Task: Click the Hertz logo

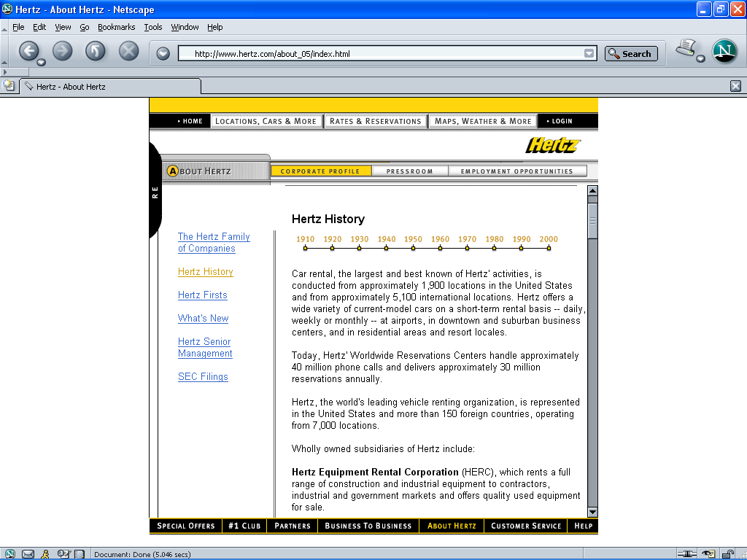Action: (553, 145)
